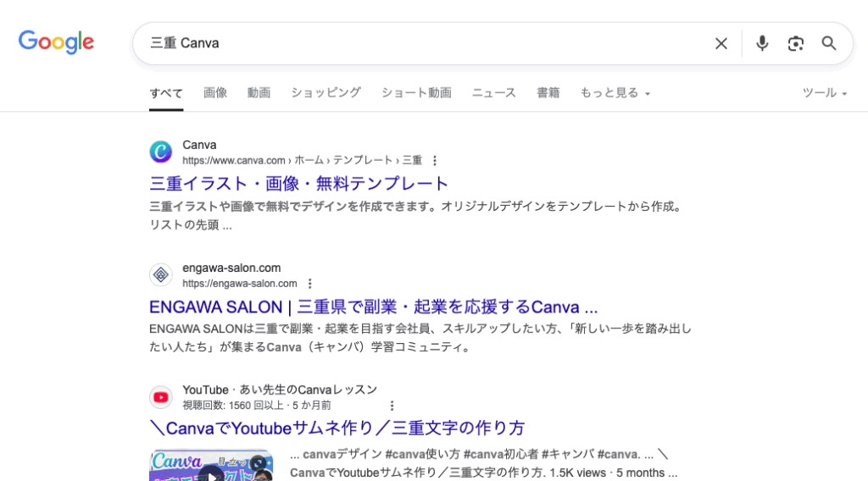
Task: Click the https://engawa-salon.com URL text
Action: [240, 284]
